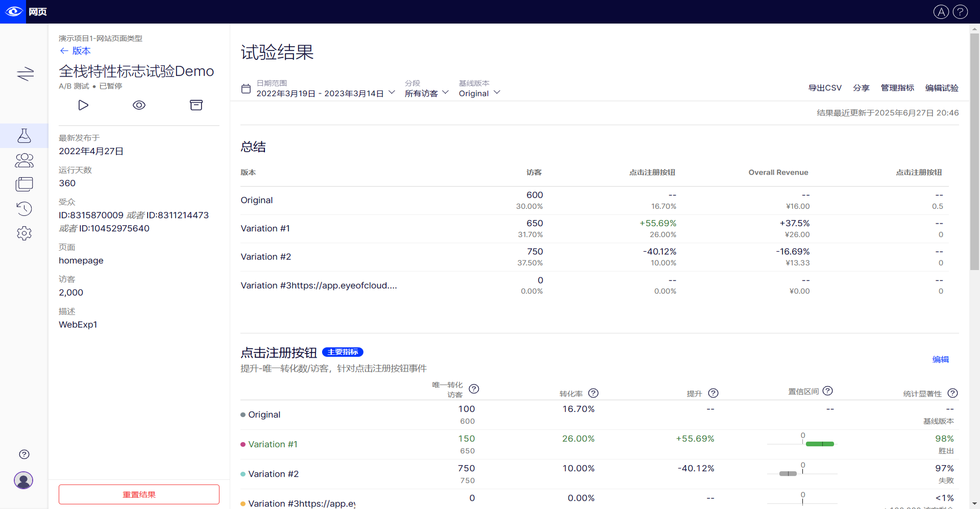Click Variation #3https://app.eyeofcloud.... summary row
The width and height of the screenshot is (980, 509).
tap(319, 285)
